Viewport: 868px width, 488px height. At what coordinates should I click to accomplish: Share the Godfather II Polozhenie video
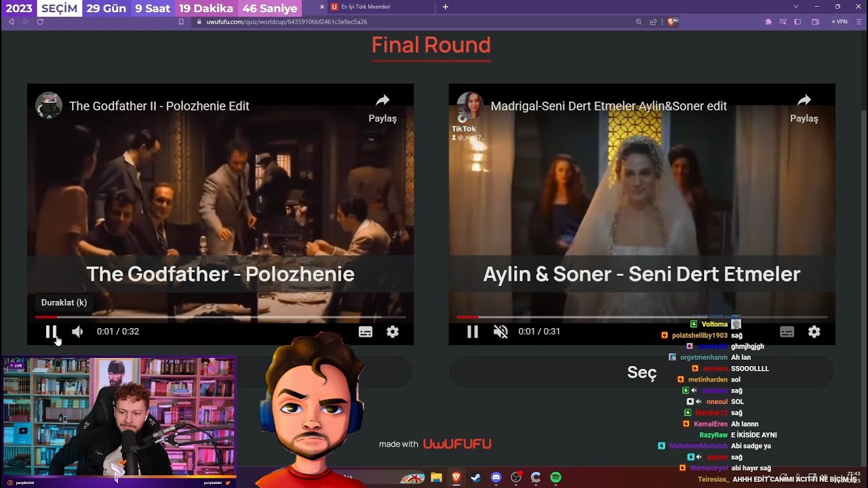pos(382,108)
